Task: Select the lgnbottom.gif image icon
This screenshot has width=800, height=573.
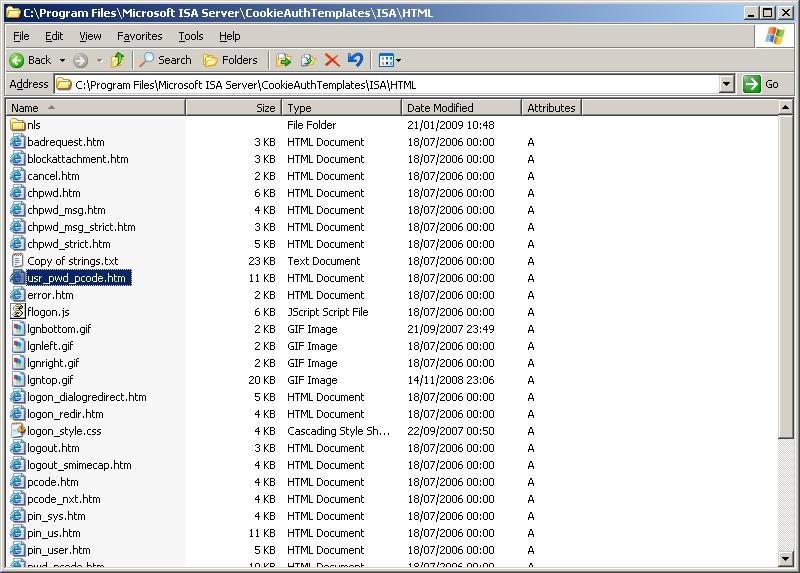Action: click(x=17, y=329)
